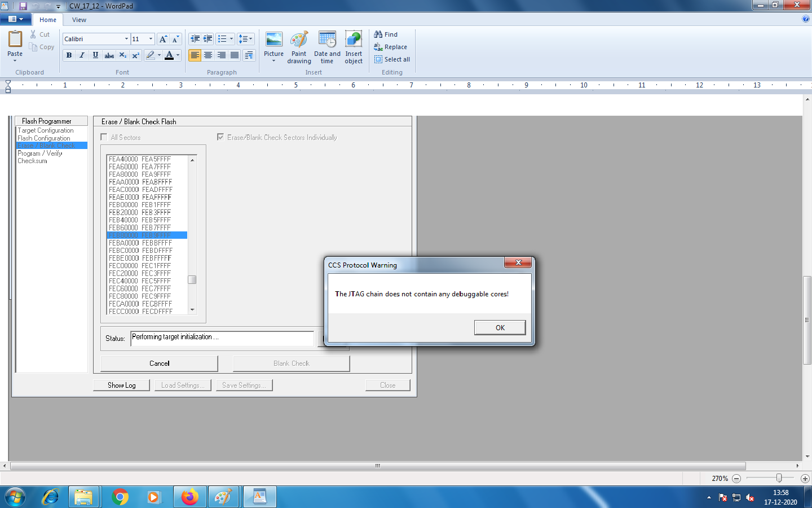The width and height of the screenshot is (812, 508).
Task: Switch to the View ribbon tab
Action: click(79, 19)
